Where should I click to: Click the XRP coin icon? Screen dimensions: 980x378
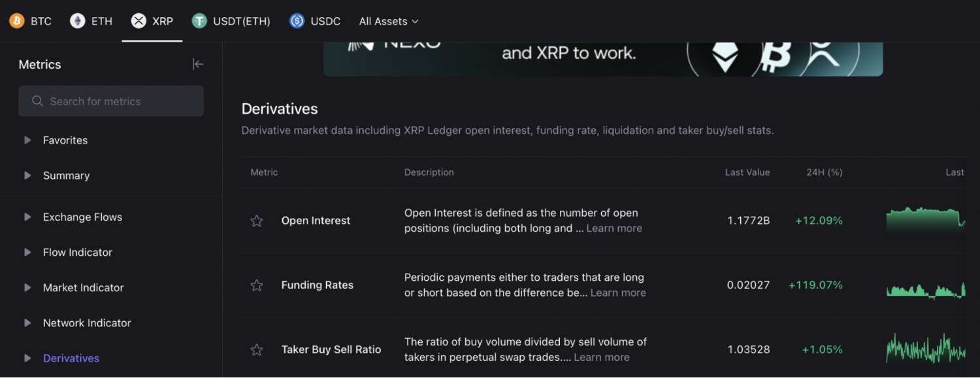(139, 21)
